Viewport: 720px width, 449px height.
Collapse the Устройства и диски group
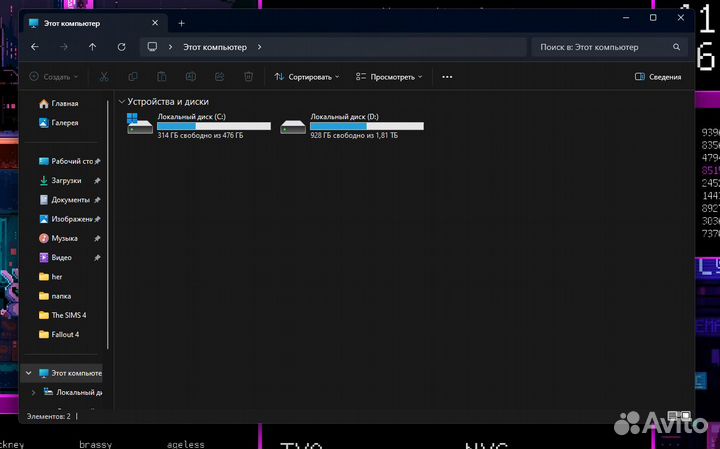(121, 102)
